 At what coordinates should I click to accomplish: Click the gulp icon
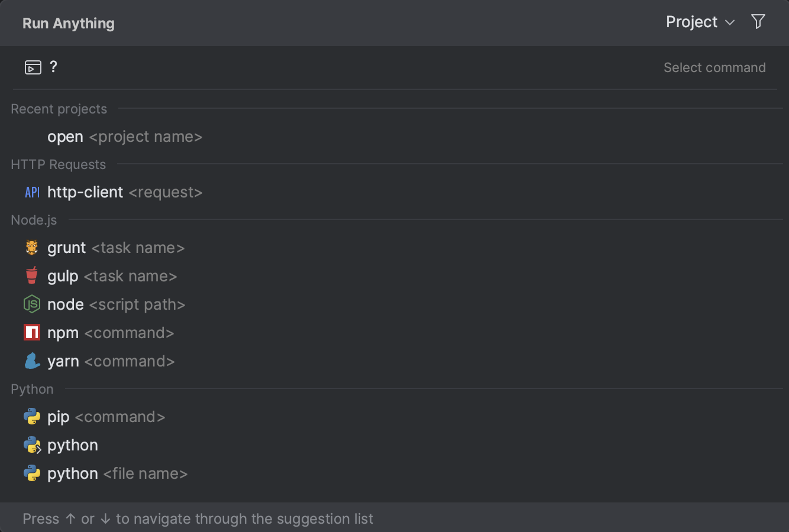click(31, 275)
